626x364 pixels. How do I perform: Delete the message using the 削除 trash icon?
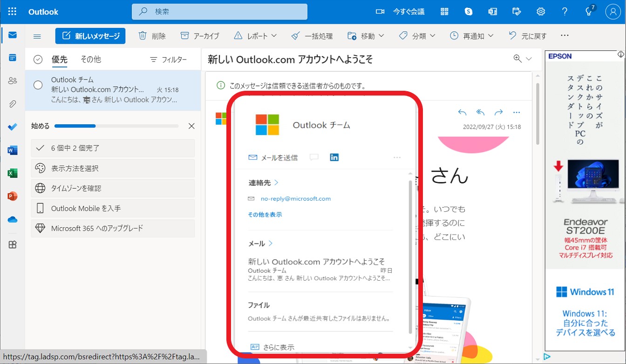coord(152,35)
